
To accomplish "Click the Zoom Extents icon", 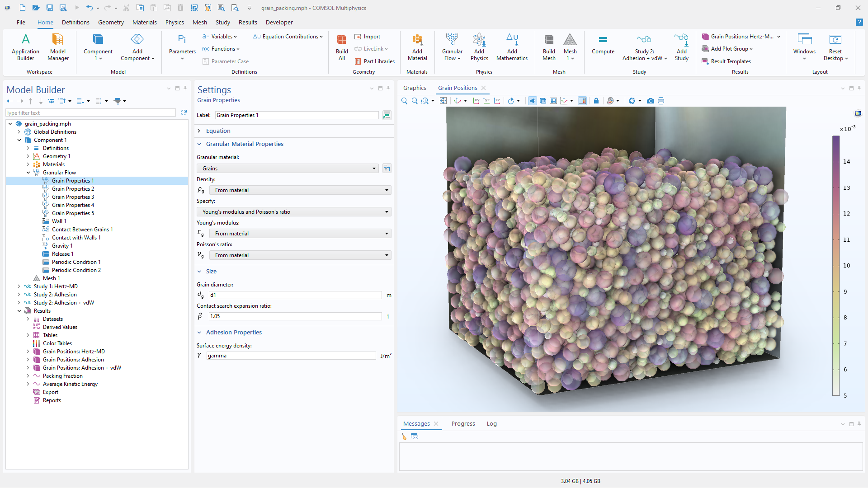I will click(443, 101).
